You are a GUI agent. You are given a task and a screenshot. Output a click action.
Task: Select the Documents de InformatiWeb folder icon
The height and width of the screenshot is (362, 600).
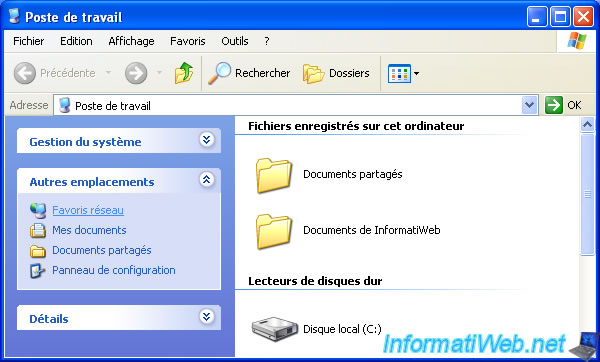click(274, 231)
